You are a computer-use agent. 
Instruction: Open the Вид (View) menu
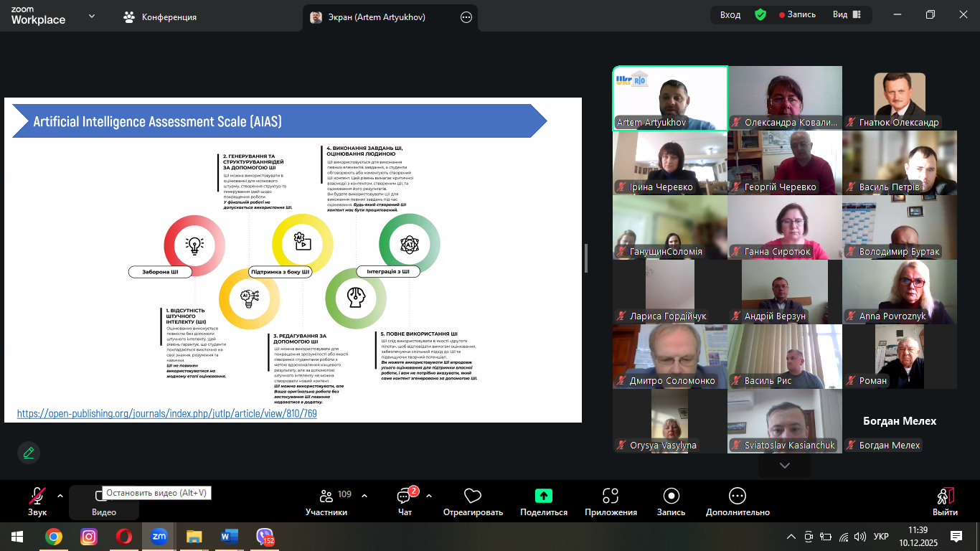(x=846, y=15)
